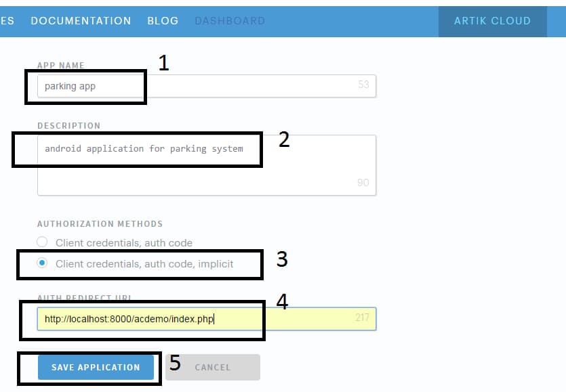Choose 'Client credentials, auth code, implicit' radio button
The height and width of the screenshot is (392, 566).
[43, 263]
